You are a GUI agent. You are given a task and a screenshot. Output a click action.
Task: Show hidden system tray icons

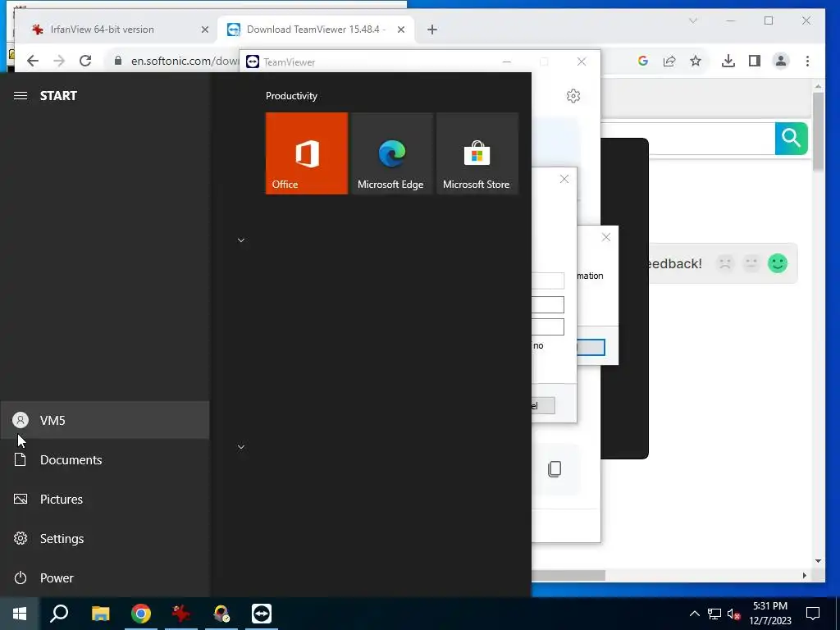[x=694, y=614]
